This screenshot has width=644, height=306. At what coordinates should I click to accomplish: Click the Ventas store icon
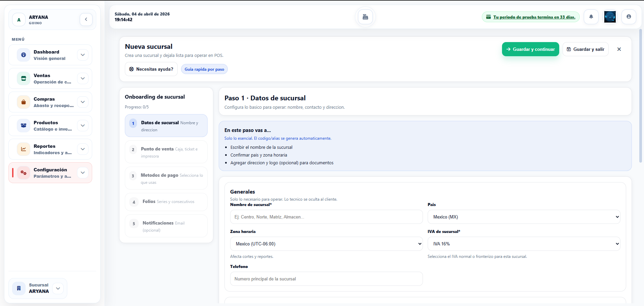(24, 78)
